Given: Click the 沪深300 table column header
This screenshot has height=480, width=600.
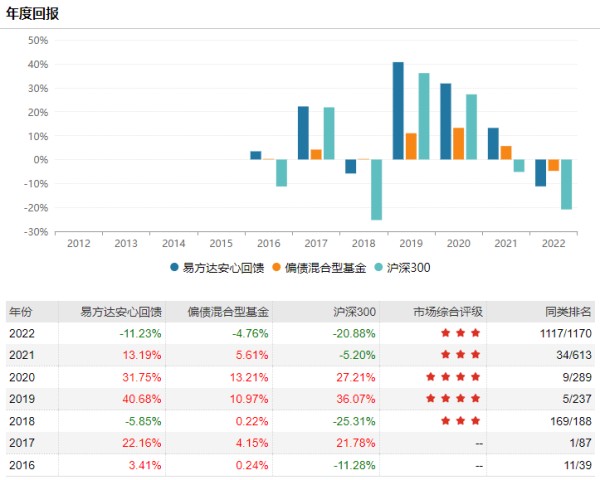Looking at the screenshot, I should (x=355, y=311).
